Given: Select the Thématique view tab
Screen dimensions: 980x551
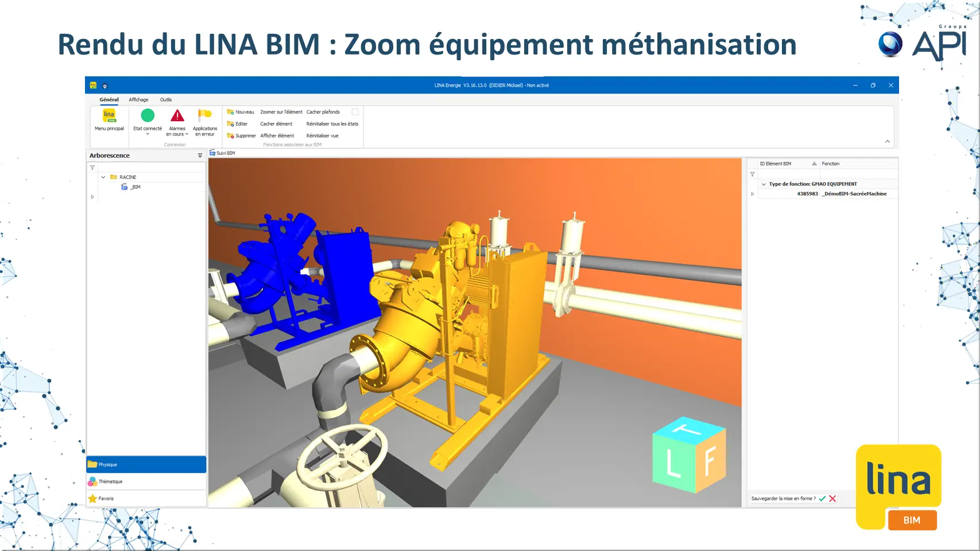Looking at the screenshot, I should 146,482.
